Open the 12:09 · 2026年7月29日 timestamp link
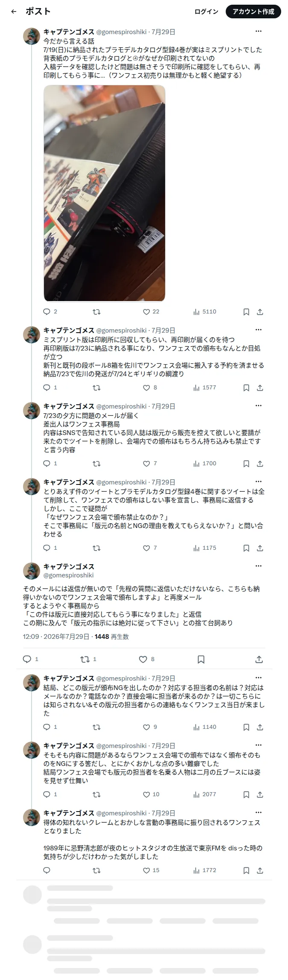 coord(56,637)
